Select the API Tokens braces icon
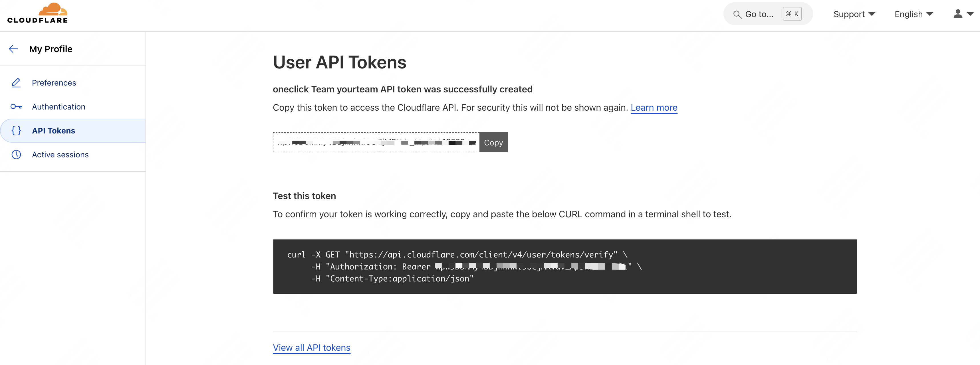 click(16, 130)
